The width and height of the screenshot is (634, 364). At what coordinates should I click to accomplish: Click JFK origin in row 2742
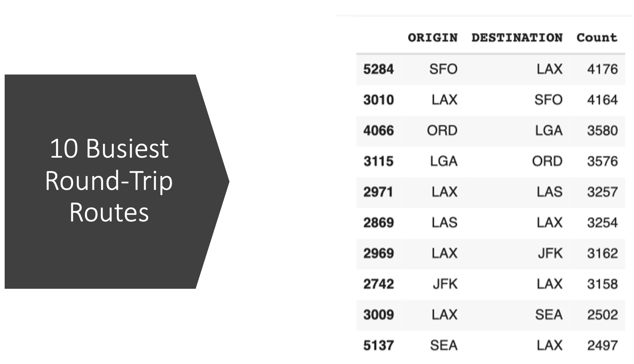[x=445, y=284]
